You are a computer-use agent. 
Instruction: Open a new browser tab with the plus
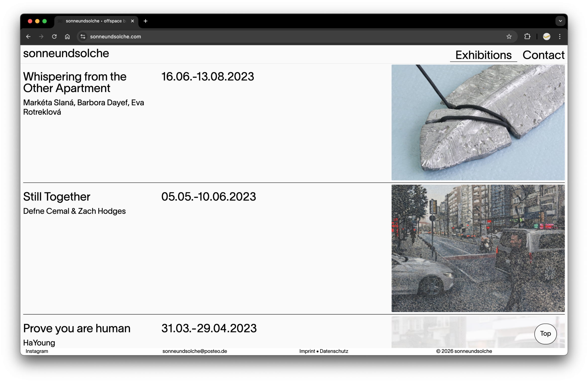[145, 21]
